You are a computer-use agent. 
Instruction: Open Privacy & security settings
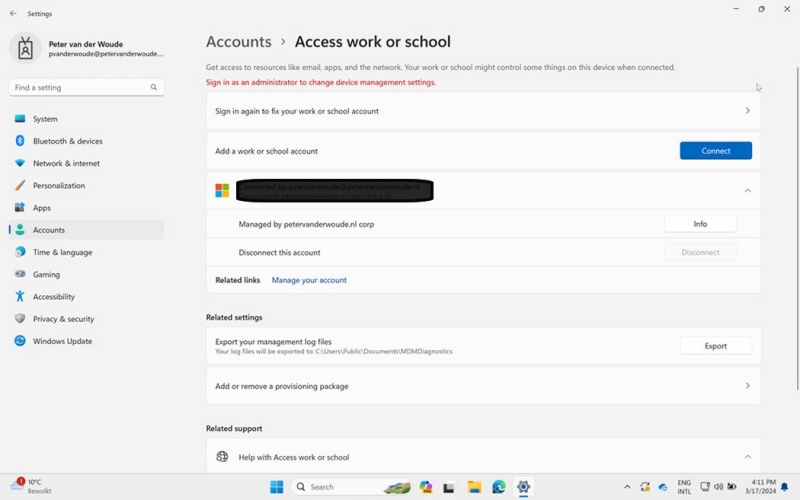click(x=86, y=318)
